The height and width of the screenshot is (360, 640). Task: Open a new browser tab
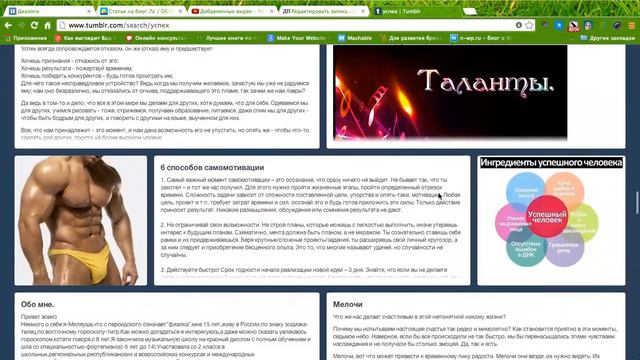click(470, 11)
